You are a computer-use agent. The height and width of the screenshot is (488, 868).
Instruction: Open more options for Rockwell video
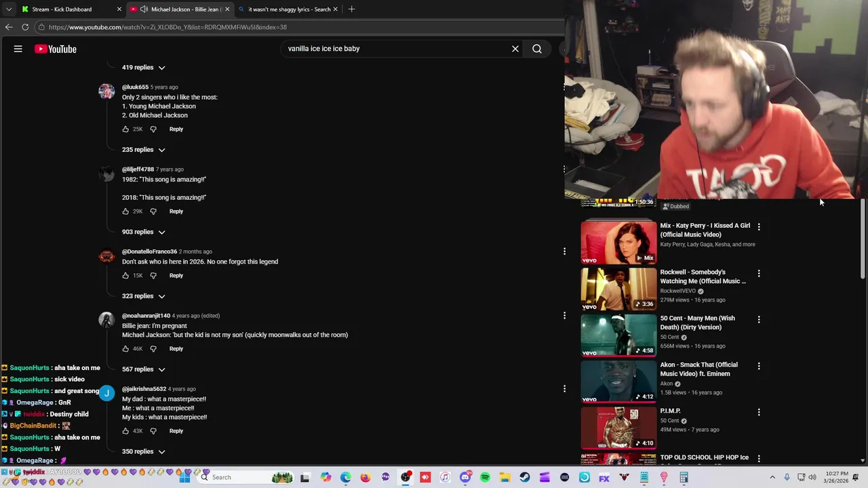pos(759,273)
